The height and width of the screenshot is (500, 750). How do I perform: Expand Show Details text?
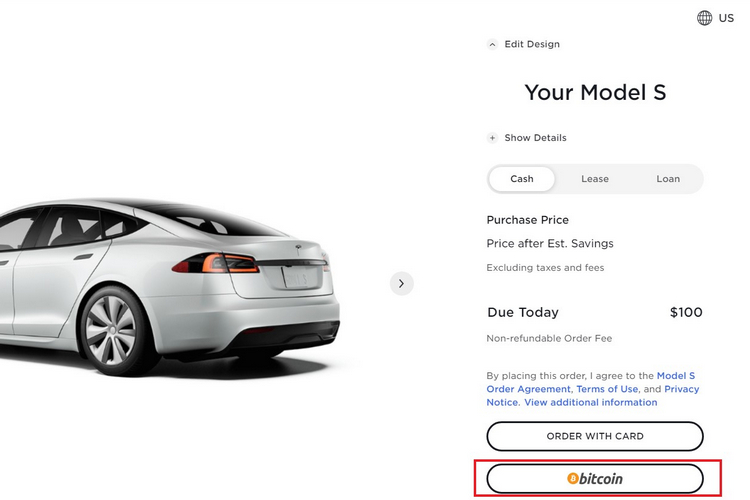[535, 138]
